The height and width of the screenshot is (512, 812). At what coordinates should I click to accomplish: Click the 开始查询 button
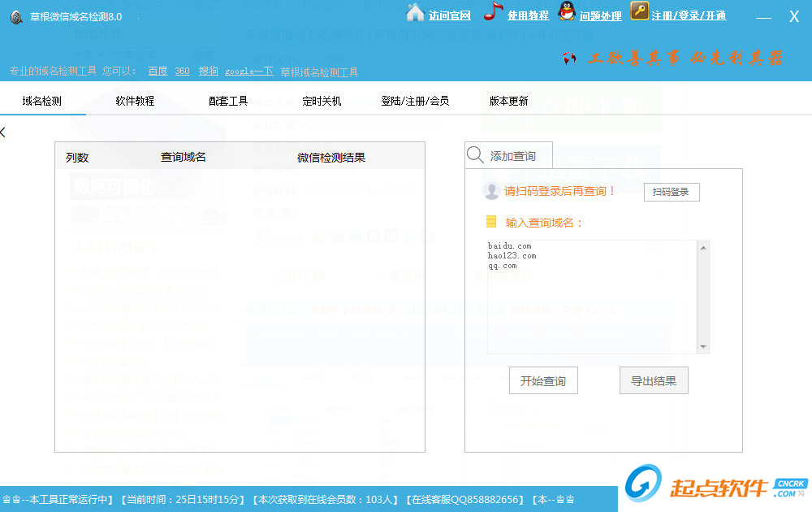pos(543,380)
